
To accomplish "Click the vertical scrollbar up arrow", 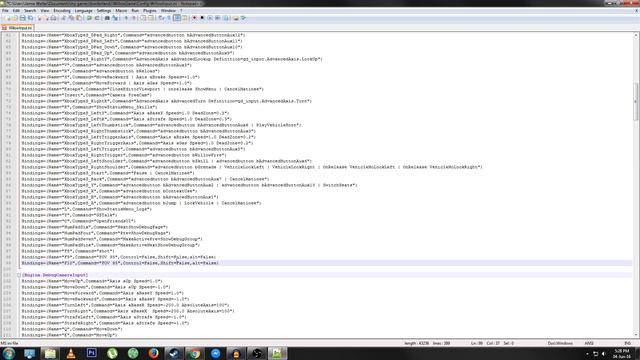I will pyautogui.click(x=636, y=36).
